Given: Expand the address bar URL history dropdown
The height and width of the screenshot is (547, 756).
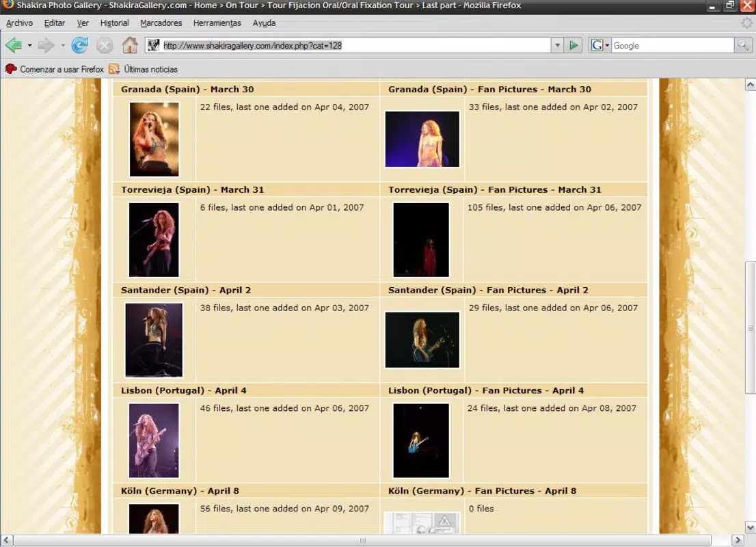Looking at the screenshot, I should (557, 45).
